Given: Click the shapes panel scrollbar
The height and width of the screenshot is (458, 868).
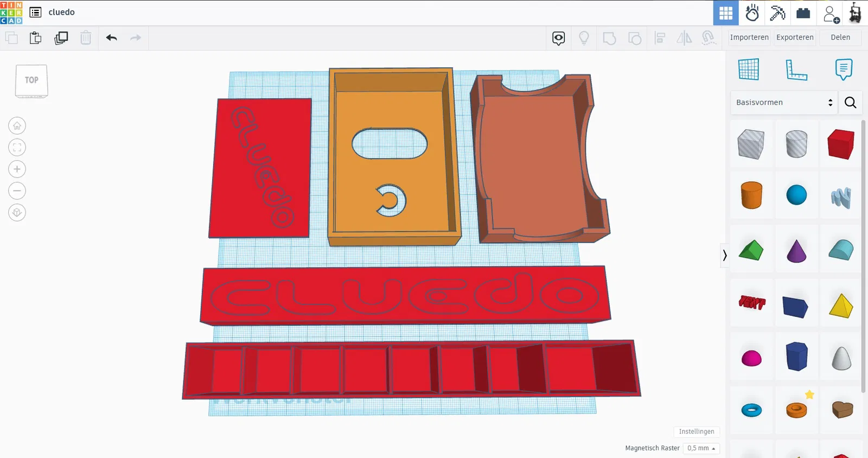Looking at the screenshot, I should click(864, 255).
